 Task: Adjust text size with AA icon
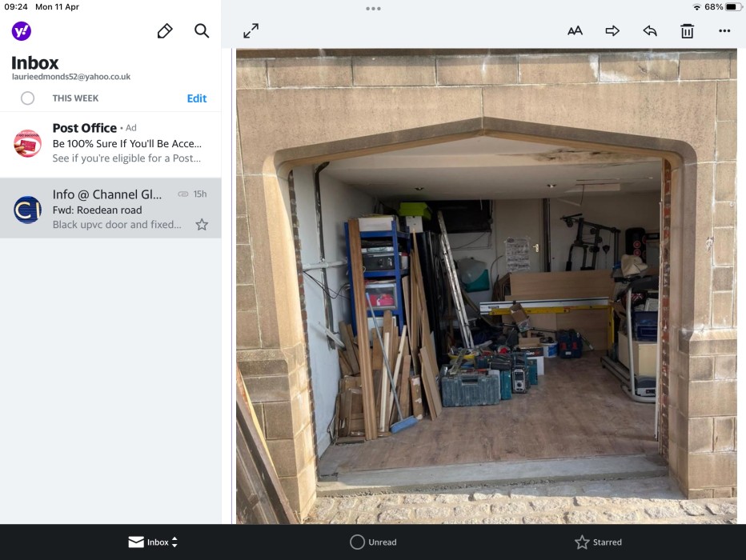coord(575,31)
